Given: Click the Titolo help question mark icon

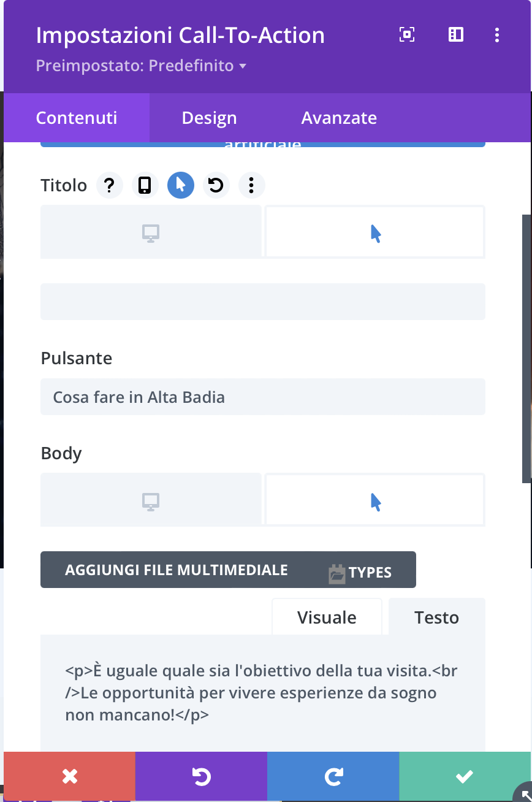Looking at the screenshot, I should (109, 185).
